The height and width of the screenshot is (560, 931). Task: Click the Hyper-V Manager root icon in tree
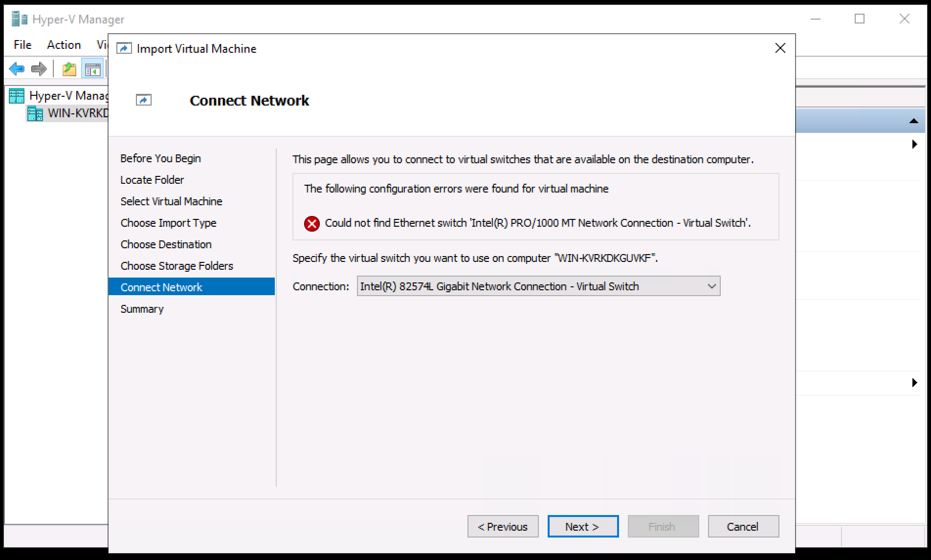click(16, 95)
